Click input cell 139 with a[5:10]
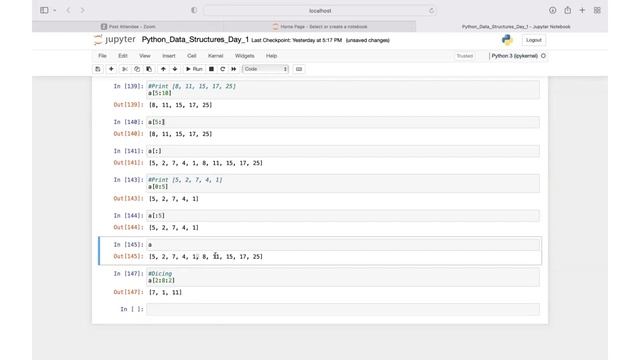 [343, 89]
